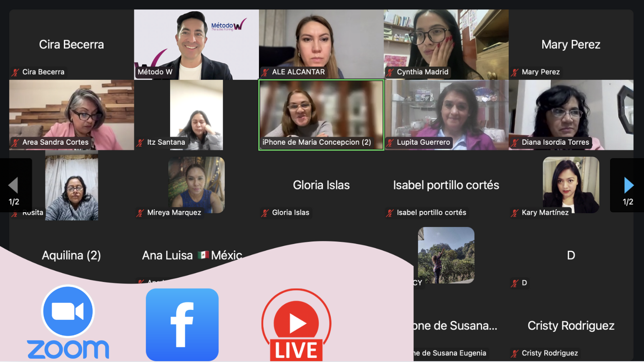The image size is (644, 362).
Task: Click muted mic icon beside Diana Isordia Torres
Action: (515, 143)
